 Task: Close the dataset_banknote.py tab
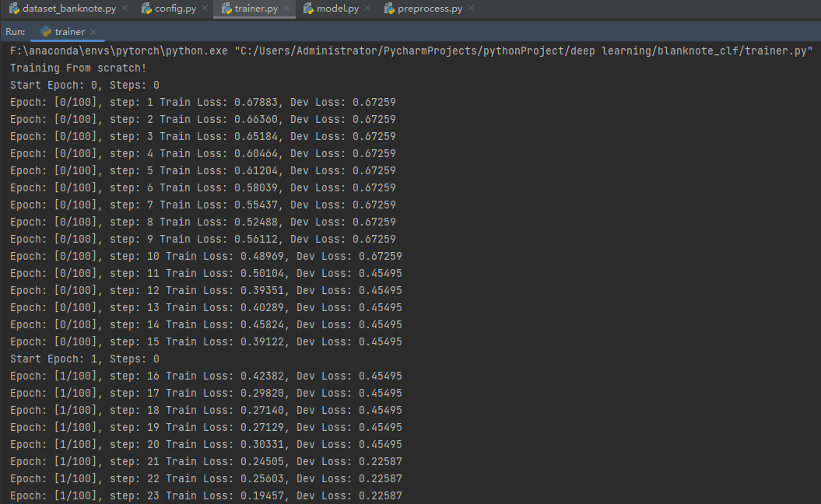[x=125, y=9]
